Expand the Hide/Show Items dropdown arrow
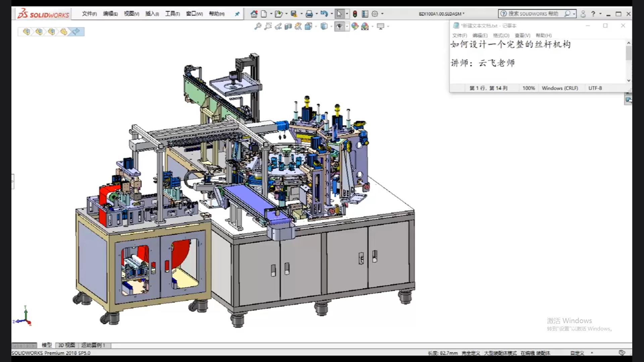 tap(347, 26)
